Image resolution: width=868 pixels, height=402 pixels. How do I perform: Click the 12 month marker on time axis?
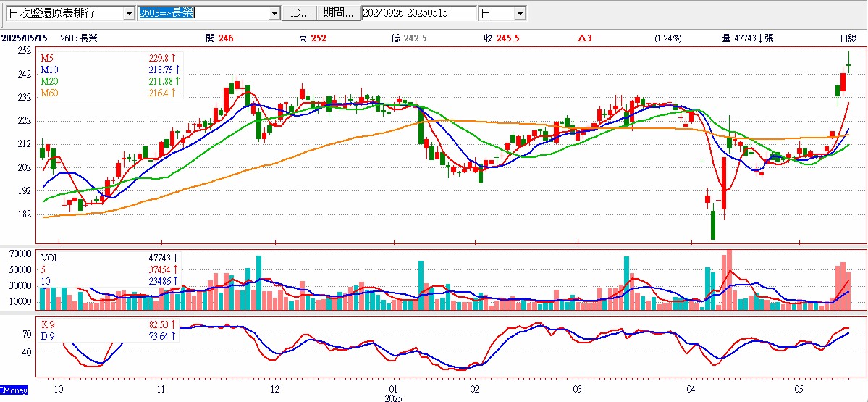click(275, 389)
